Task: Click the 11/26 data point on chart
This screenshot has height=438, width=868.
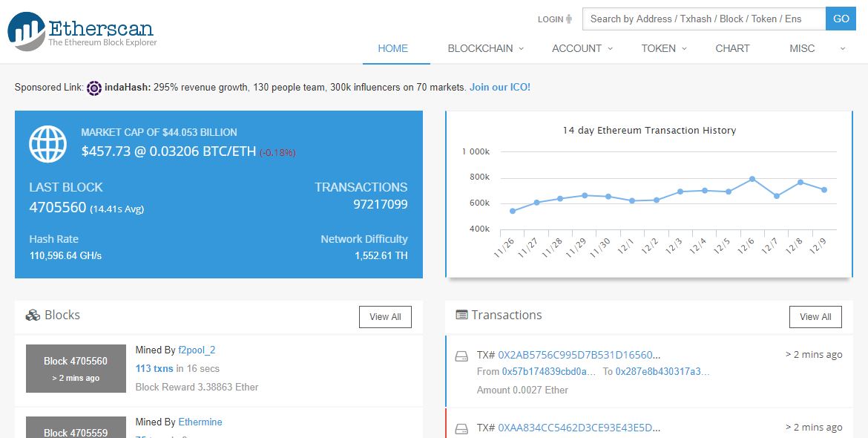Action: (x=513, y=211)
